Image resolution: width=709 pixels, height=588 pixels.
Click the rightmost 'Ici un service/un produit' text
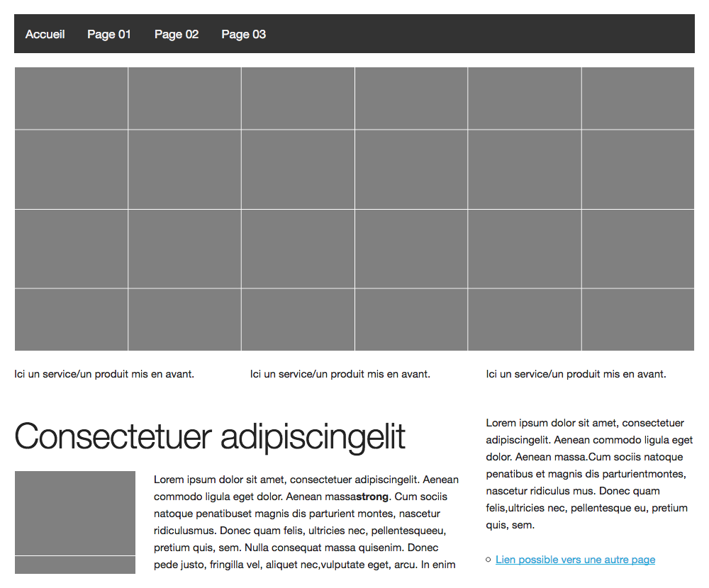(x=576, y=374)
